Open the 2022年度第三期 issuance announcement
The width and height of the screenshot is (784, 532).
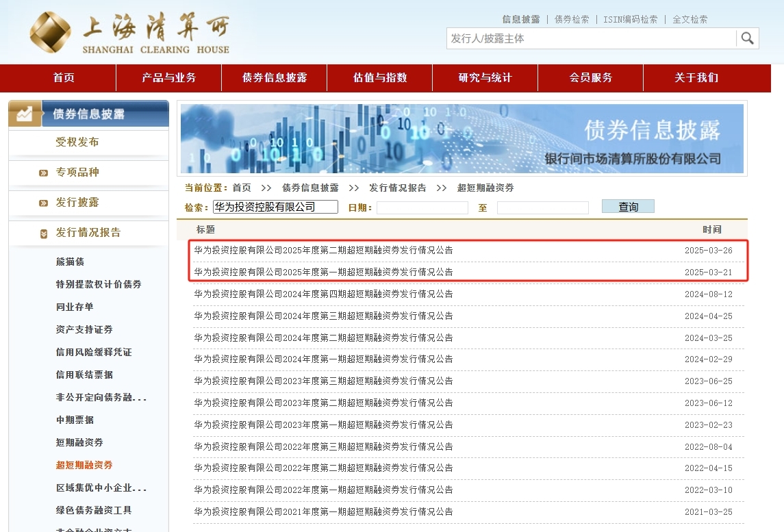(323, 446)
